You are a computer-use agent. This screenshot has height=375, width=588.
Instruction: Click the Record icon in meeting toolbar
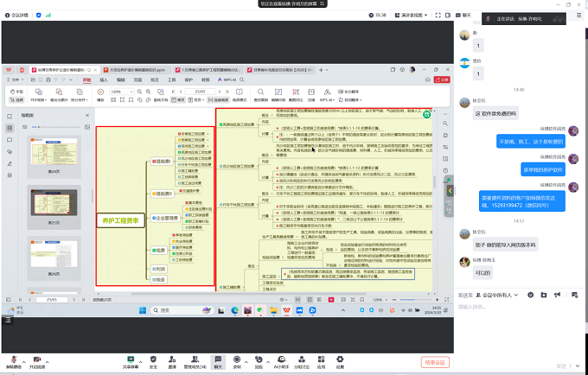pyautogui.click(x=237, y=360)
